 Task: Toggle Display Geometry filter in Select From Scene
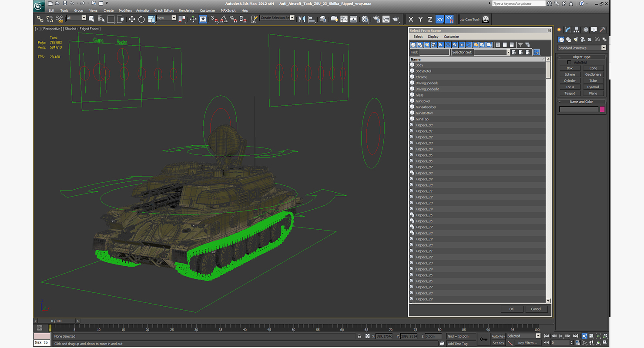pyautogui.click(x=413, y=45)
